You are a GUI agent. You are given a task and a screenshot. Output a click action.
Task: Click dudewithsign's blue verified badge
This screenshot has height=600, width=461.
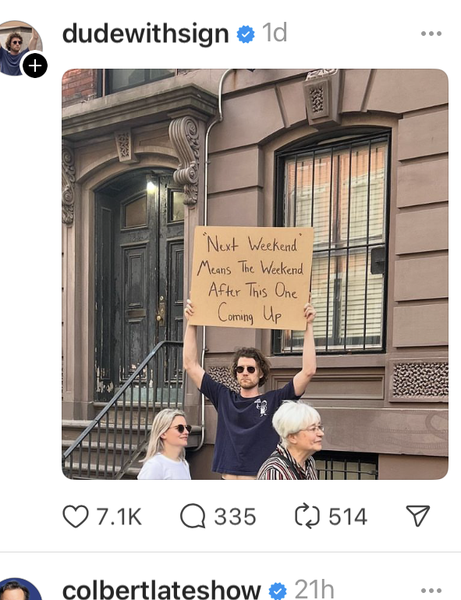point(246,34)
